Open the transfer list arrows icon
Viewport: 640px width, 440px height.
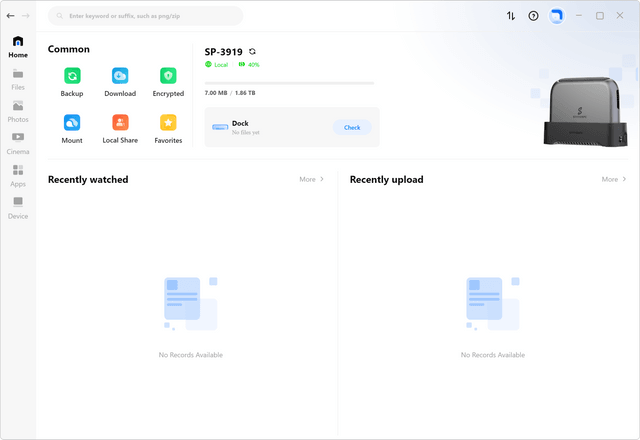[511, 16]
